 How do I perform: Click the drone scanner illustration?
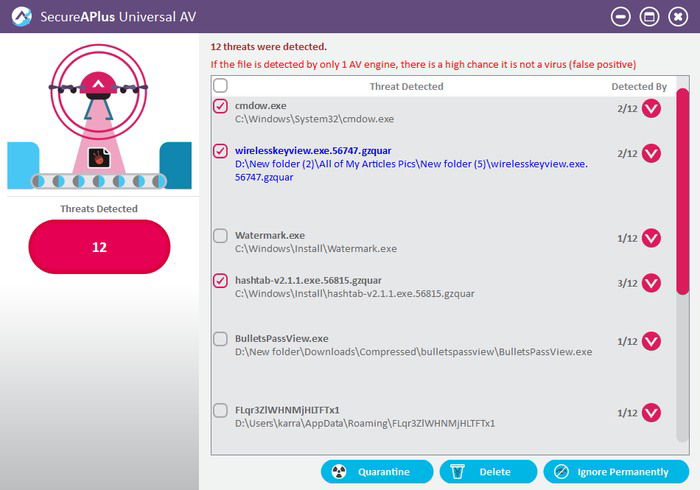(x=99, y=117)
